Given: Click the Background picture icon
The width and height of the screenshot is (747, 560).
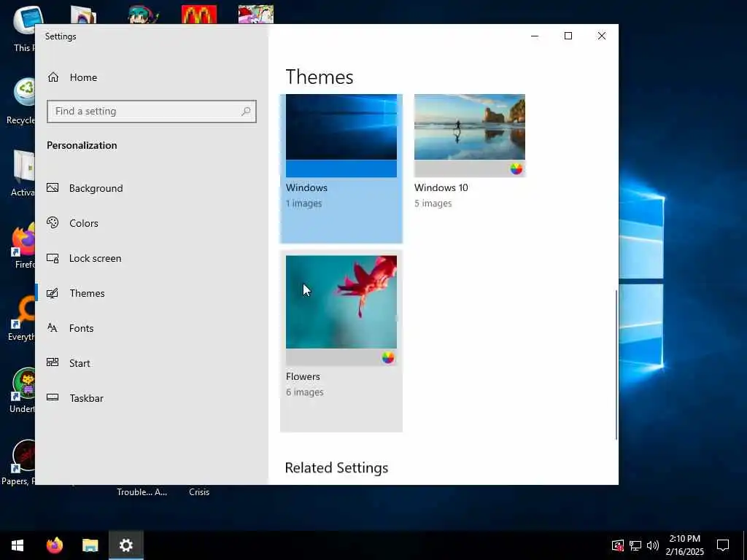Looking at the screenshot, I should pyautogui.click(x=53, y=187).
